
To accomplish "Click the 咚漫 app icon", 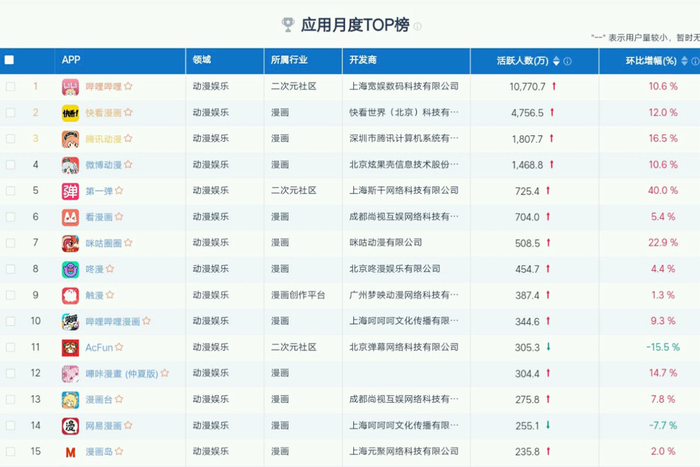I will coord(71,270).
